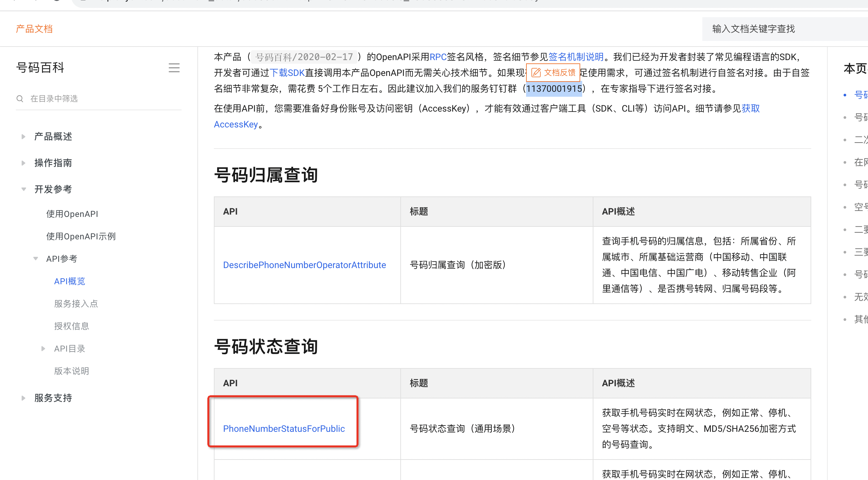Open the DescribePhoneNumberOperatorAttribute API link
The image size is (868, 480).
coord(304,265)
